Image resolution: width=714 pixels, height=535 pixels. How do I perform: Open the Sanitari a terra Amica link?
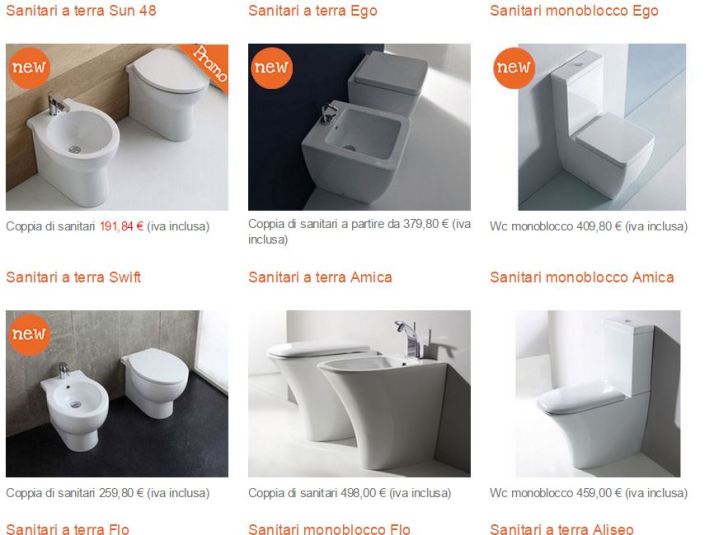(320, 277)
